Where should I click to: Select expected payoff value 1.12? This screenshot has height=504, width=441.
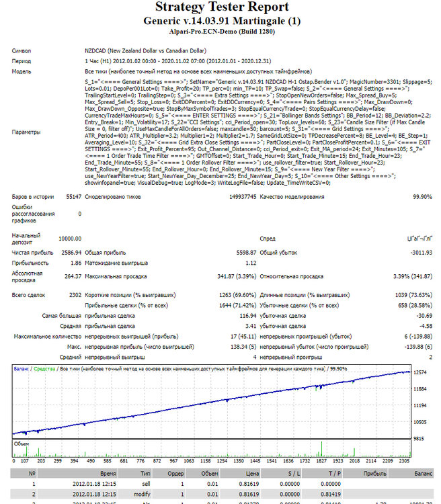[251, 263]
